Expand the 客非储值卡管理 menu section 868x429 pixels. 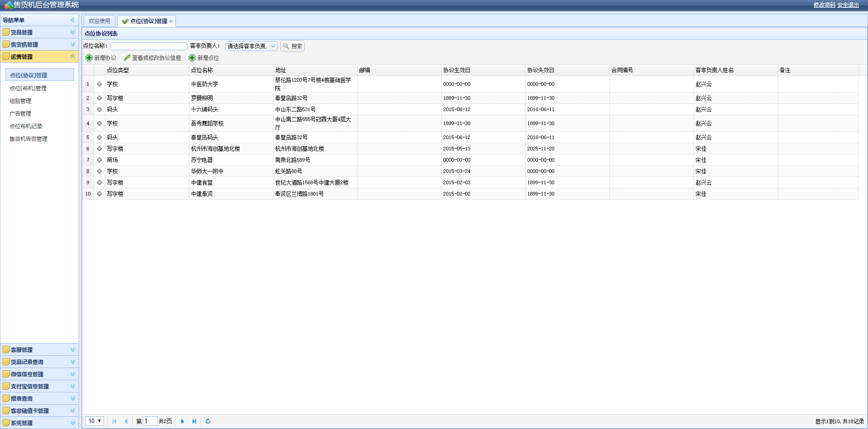39,410
